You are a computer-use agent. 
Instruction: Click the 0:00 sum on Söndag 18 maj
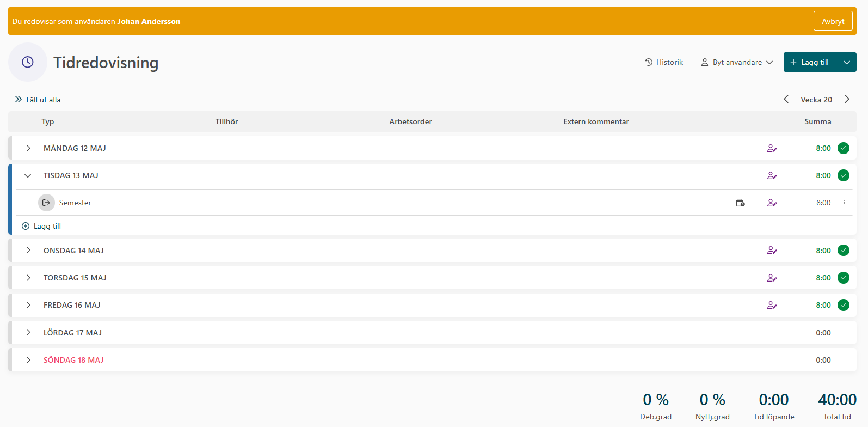coord(823,360)
